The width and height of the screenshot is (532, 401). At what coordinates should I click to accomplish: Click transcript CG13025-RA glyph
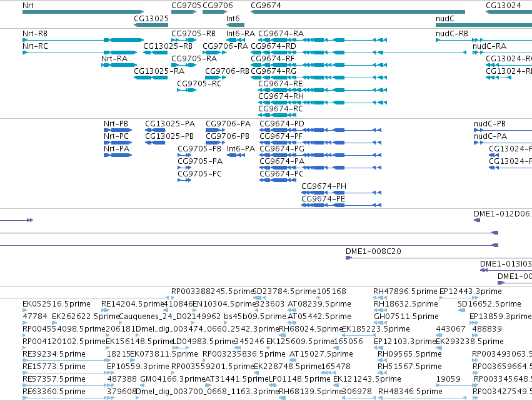[151, 78]
